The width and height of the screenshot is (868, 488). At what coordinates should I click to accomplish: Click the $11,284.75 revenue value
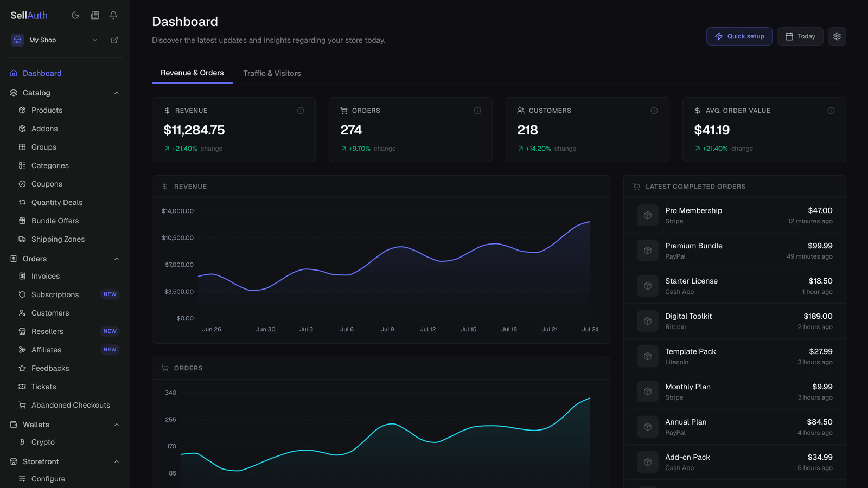click(x=194, y=130)
